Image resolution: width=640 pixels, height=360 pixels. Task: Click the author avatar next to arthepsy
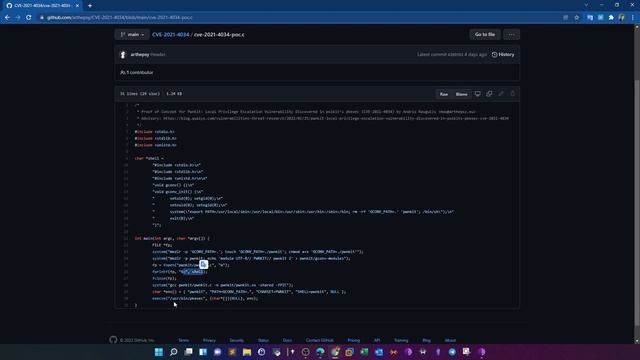coord(123,54)
